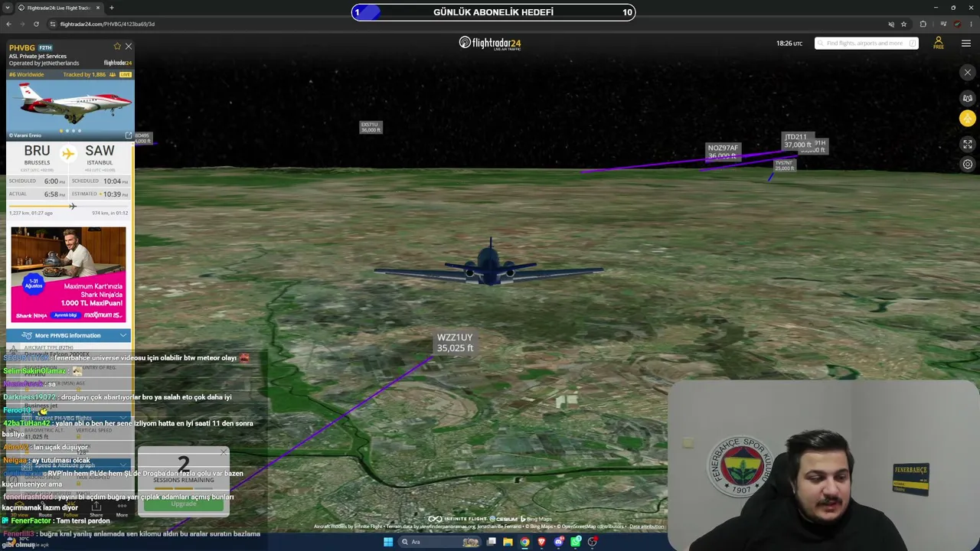Screen dimensions: 980x551
Task: Open Brave browser from taskbar
Action: click(541, 542)
